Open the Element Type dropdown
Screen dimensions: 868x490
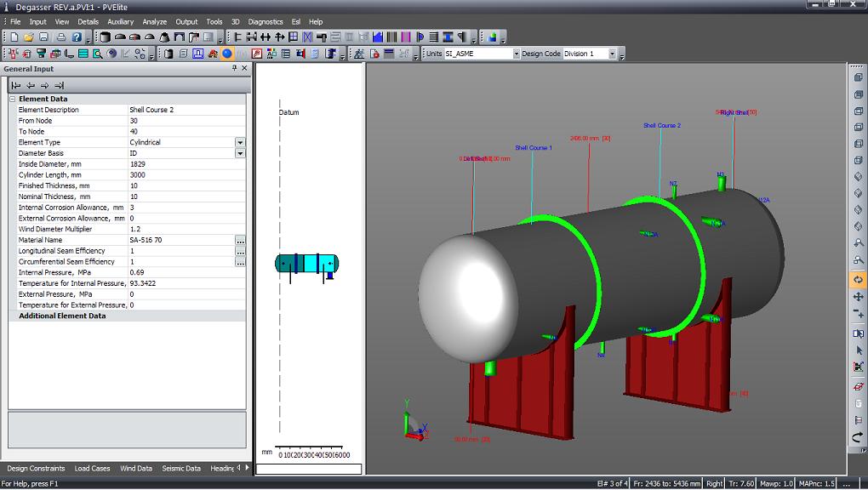click(x=240, y=143)
